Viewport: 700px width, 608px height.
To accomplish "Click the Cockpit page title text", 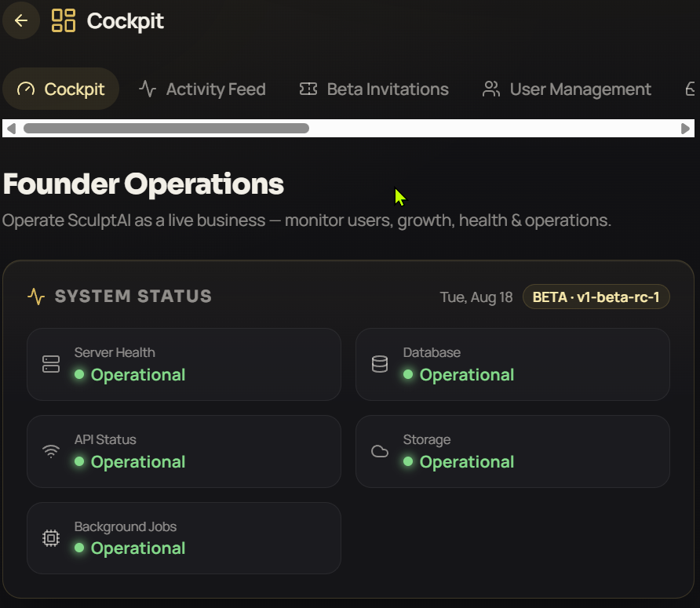I will coord(126,21).
